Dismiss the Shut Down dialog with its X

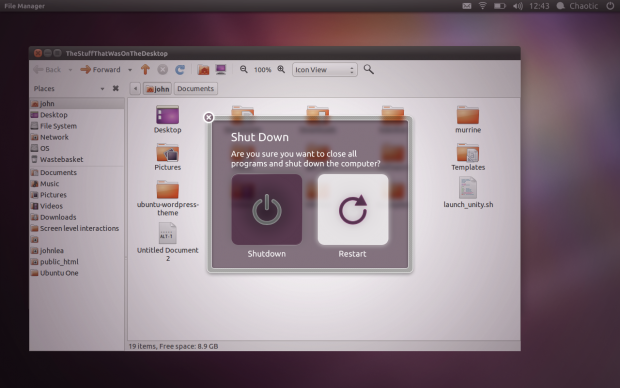pyautogui.click(x=209, y=117)
